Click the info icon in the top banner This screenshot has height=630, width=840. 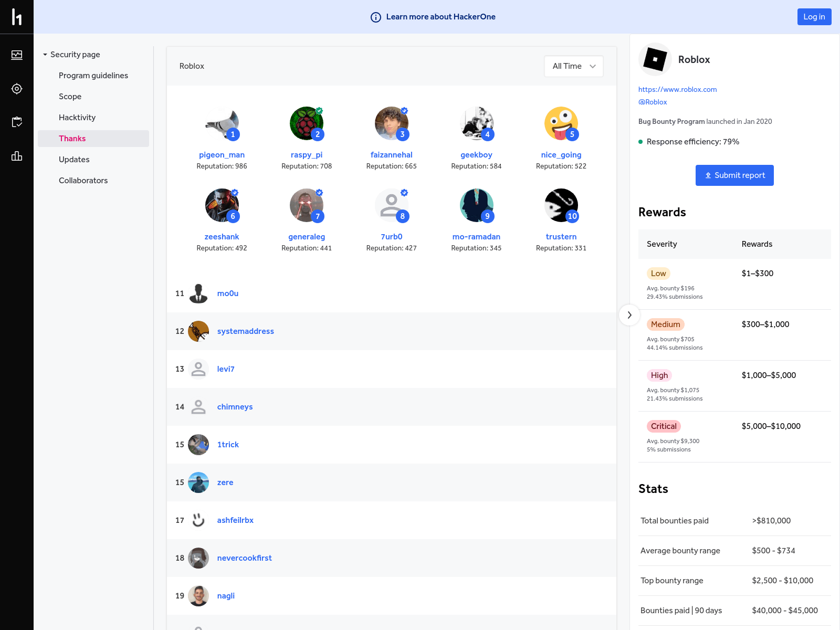(x=376, y=17)
